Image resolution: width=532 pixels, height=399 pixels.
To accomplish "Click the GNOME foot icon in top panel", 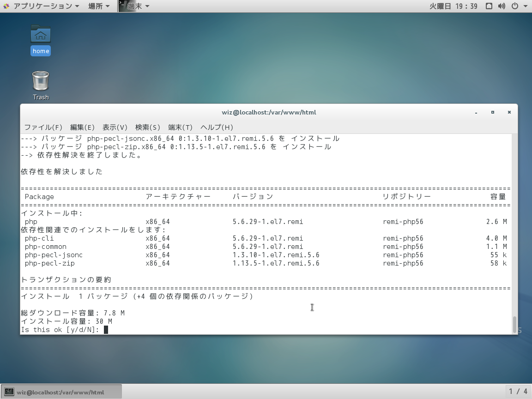I will pyautogui.click(x=6, y=6).
